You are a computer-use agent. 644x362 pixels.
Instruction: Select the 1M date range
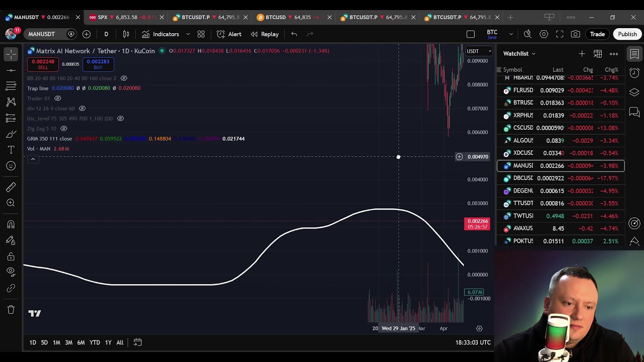point(56,342)
